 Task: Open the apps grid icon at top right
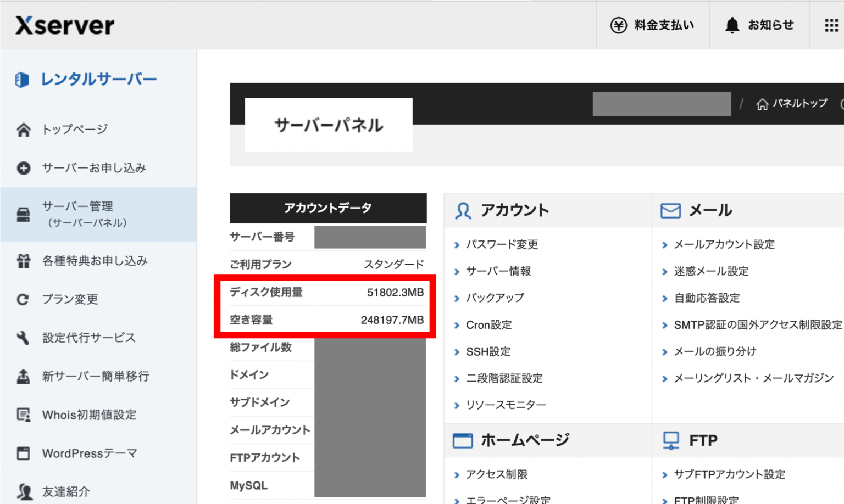(x=831, y=25)
